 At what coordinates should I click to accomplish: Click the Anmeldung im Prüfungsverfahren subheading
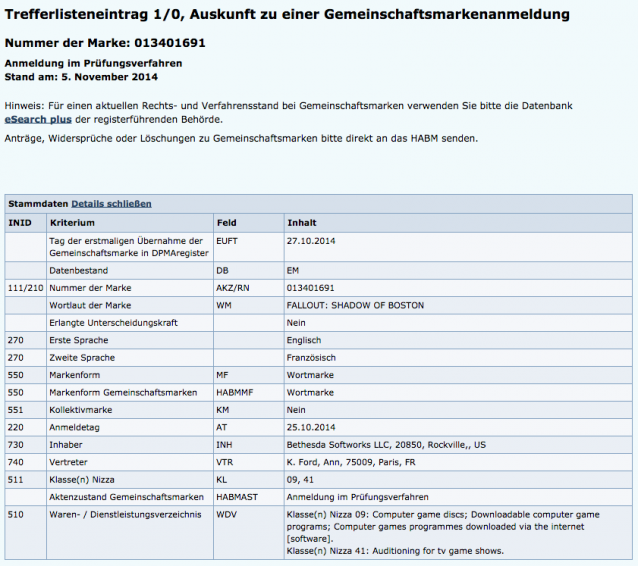(93, 63)
